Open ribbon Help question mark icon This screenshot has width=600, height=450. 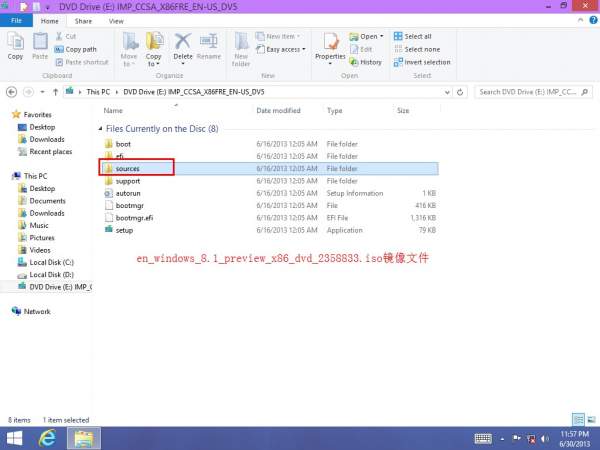coord(593,20)
